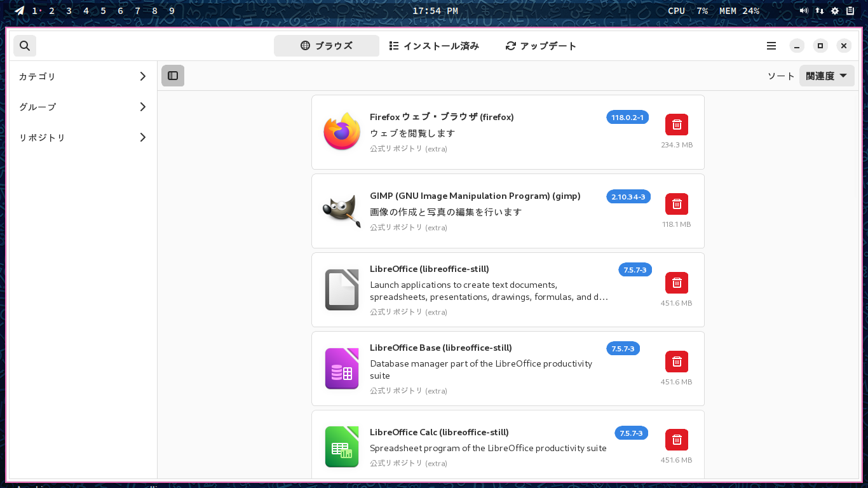Select the GIMP (GNU Image Manipulation Program) title
Screen dimensions: 868x488
[x=475, y=196]
